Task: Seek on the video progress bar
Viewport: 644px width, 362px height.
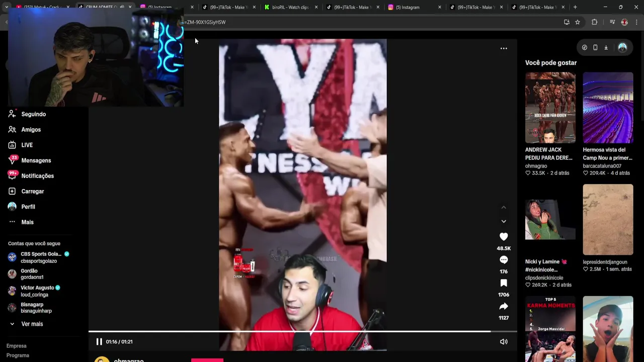Action: (302, 331)
